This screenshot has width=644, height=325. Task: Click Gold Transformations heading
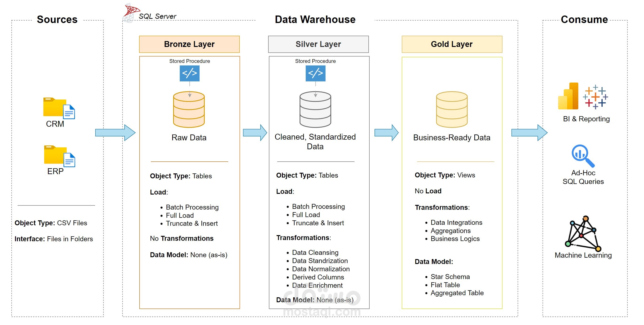pos(442,207)
